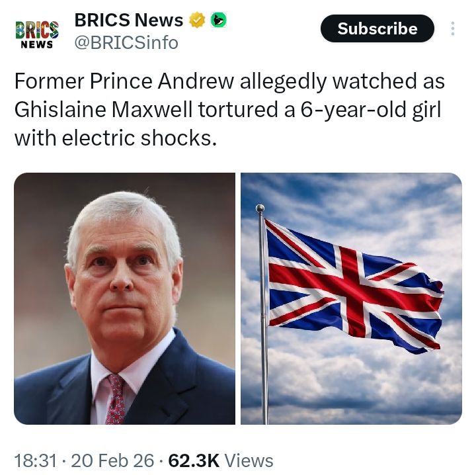Click the @BRICSinfo handle

pyautogui.click(x=126, y=43)
